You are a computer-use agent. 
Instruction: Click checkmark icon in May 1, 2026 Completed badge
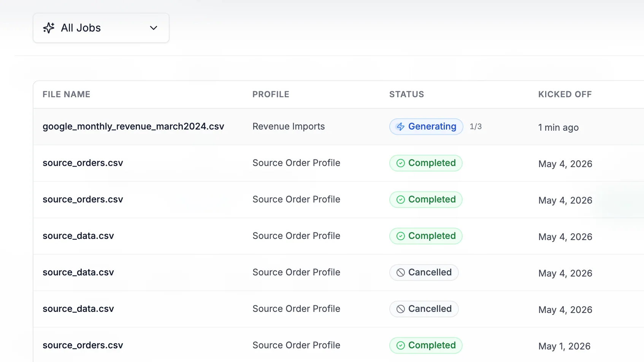click(x=401, y=345)
